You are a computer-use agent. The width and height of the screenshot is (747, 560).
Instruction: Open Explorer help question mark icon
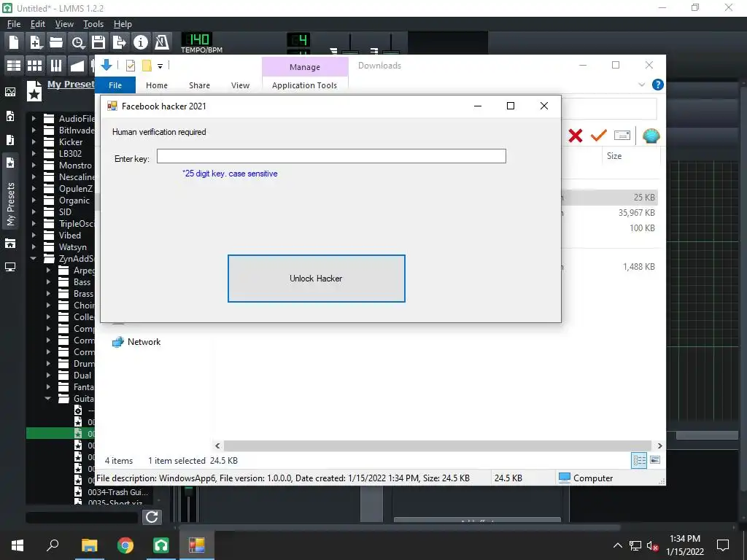coord(657,85)
